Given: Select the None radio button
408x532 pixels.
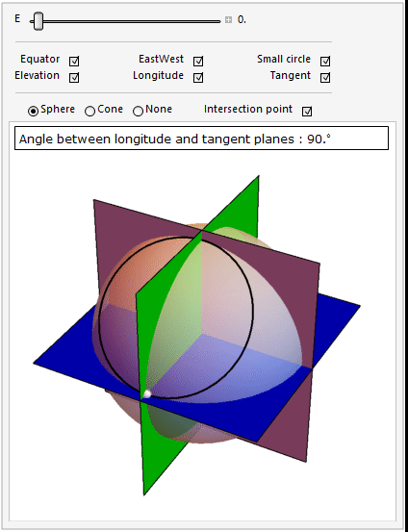Looking at the screenshot, I should click(x=138, y=111).
